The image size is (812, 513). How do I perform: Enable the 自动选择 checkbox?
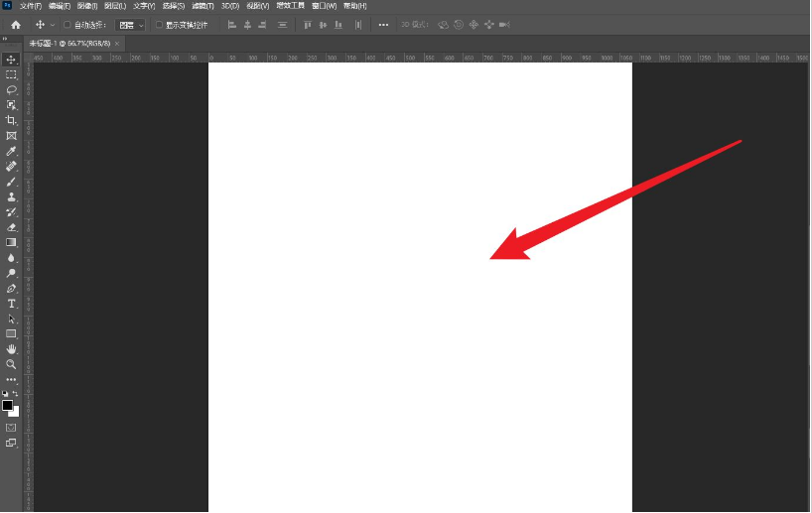point(67,25)
